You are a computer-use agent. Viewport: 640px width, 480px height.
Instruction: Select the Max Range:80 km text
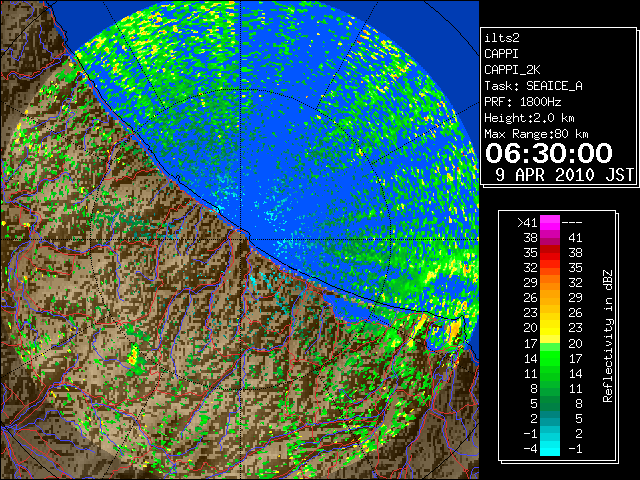tap(536, 134)
